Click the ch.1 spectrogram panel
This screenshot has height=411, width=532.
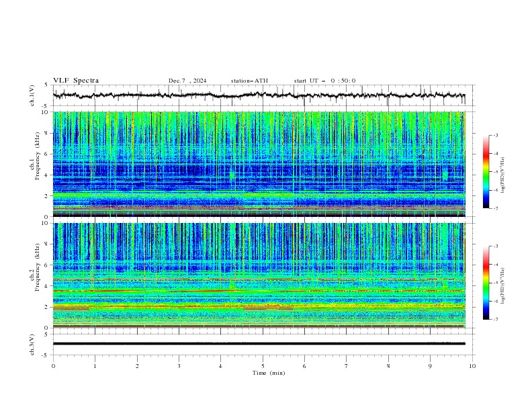[x=259, y=164]
